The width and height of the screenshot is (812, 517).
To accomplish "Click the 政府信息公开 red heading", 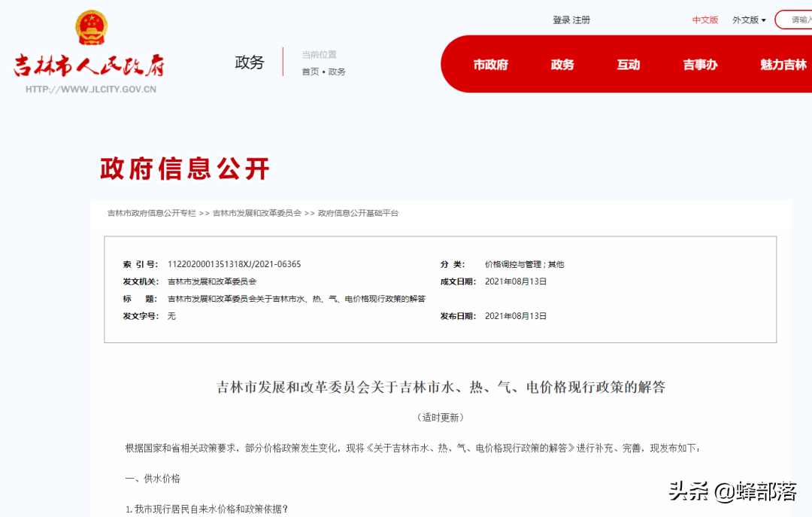I will [185, 169].
